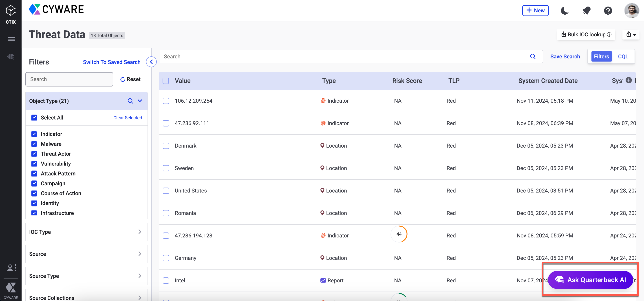The width and height of the screenshot is (644, 301).
Task: Open the hamburger navigation menu
Action: click(x=11, y=39)
